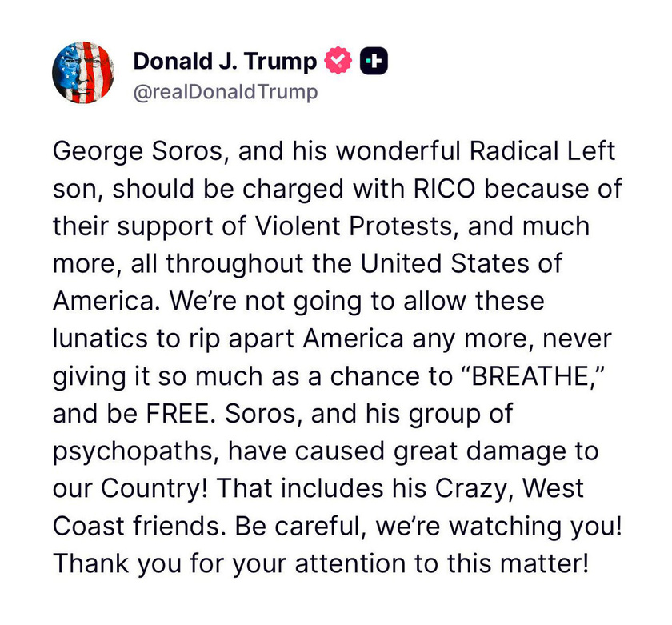672x625 pixels.
Task: Open the @realDonaldTrump handle link
Action: click(226, 92)
